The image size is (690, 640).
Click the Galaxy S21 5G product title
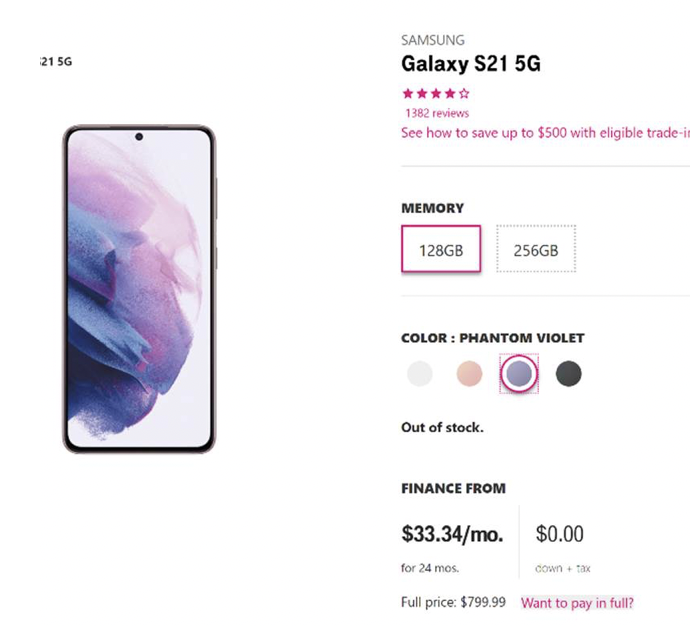coord(471,65)
